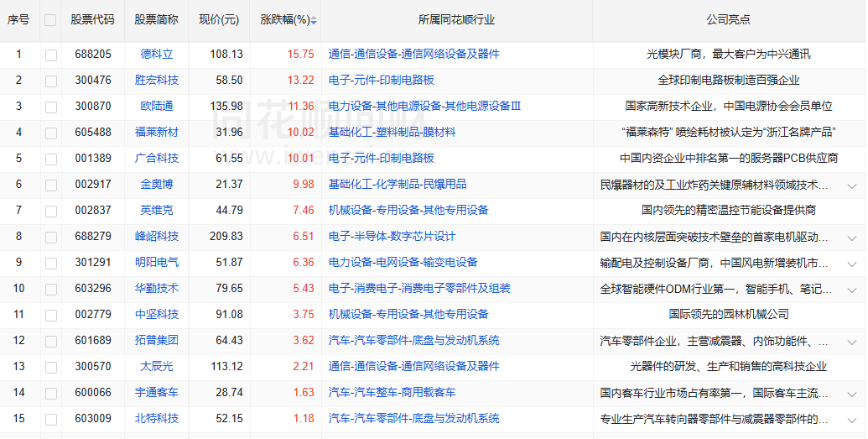
Task: Click the 股票简称 column header
Action: pyautogui.click(x=157, y=19)
